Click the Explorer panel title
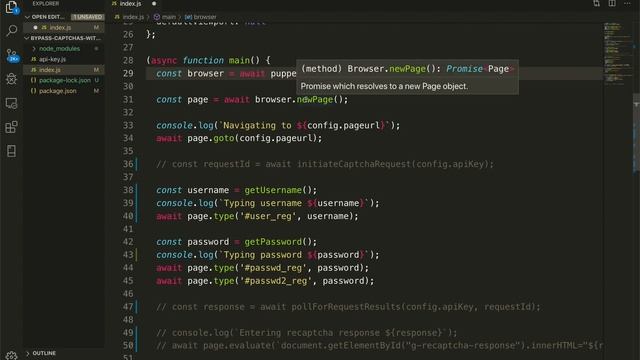 tap(46, 3)
